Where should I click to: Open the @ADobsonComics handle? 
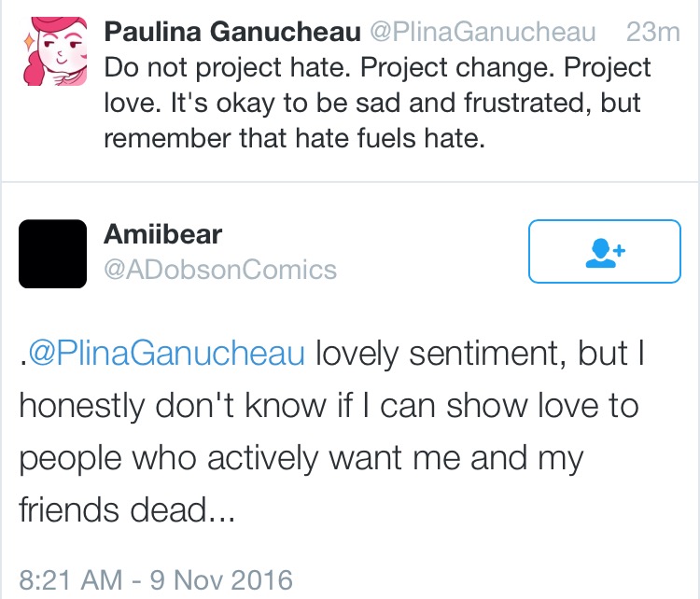(x=220, y=270)
